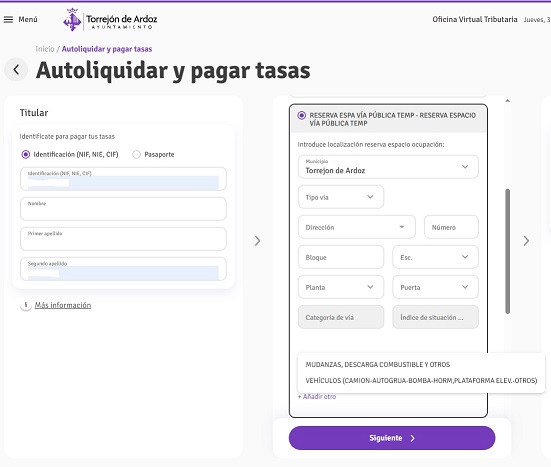Open the hamburger Menú icon
551x467 pixels.
coord(8,20)
